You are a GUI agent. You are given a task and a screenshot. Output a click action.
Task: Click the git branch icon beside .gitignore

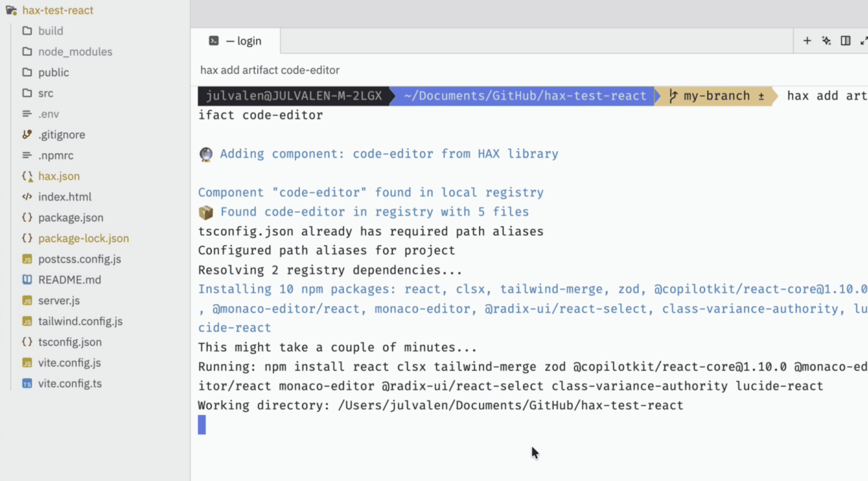coord(27,134)
